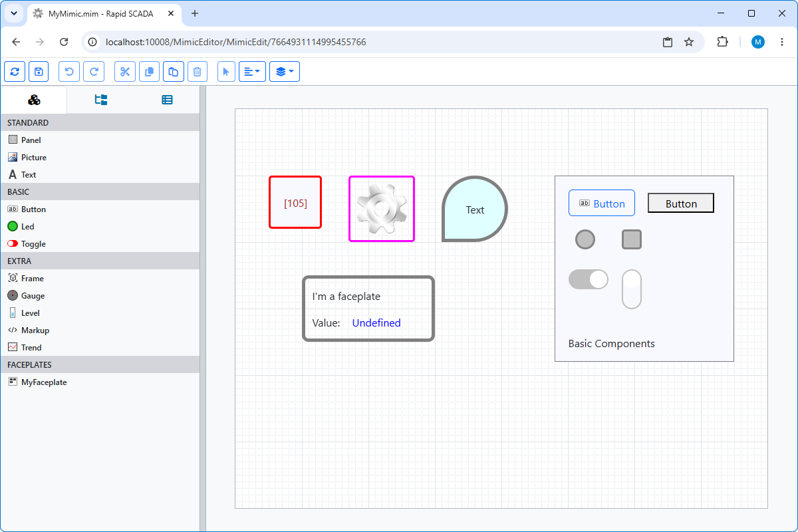
Task: Click the Redo toolbar icon
Action: 94,72
